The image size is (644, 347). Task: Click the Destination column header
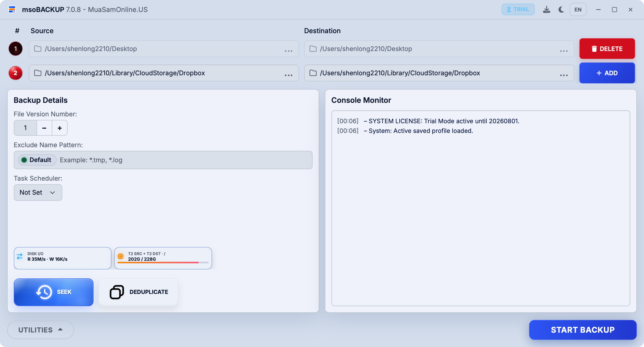point(322,31)
